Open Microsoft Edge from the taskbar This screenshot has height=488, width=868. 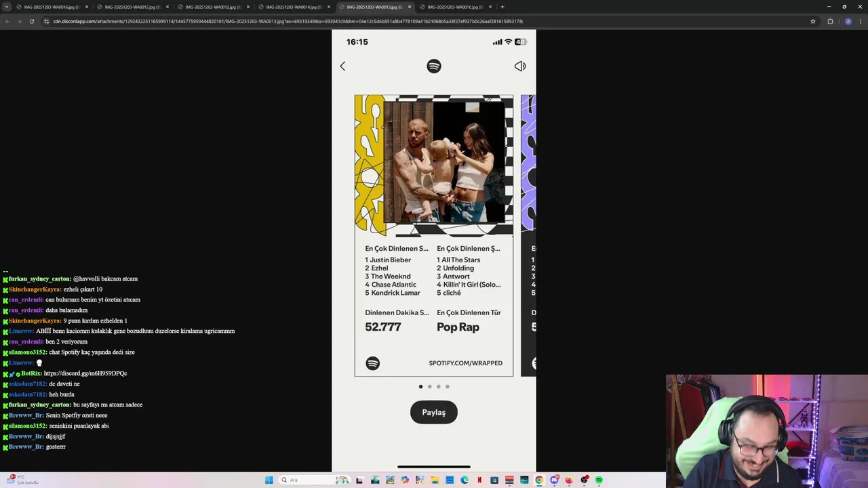[x=465, y=480]
